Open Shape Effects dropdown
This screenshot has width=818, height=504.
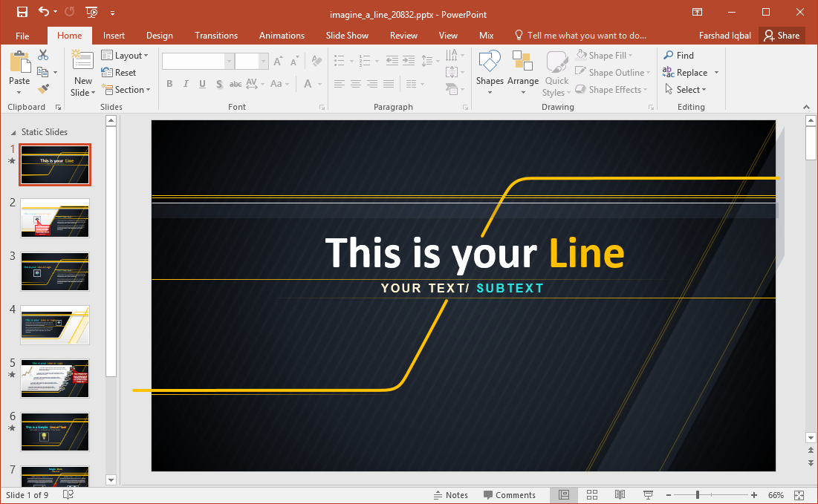(611, 90)
